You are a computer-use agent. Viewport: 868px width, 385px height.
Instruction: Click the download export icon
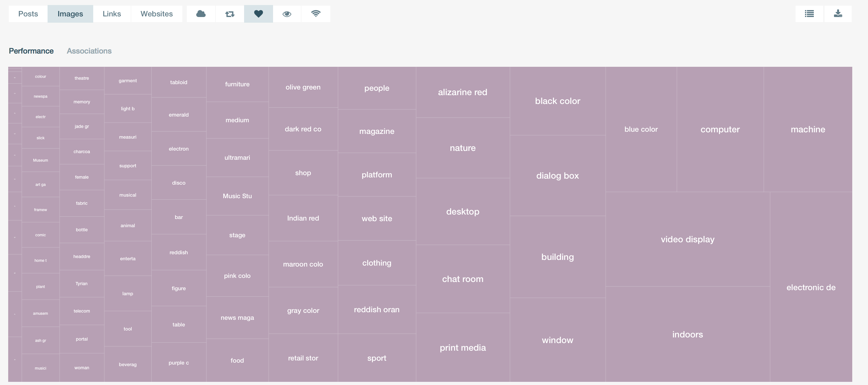(838, 14)
